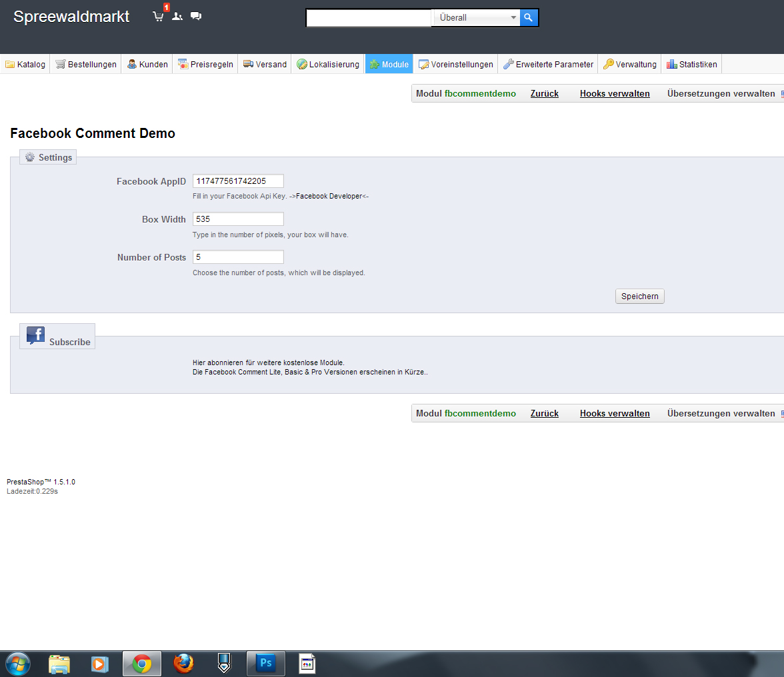Image resolution: width=784 pixels, height=677 pixels.
Task: Click the Preisregeln icon
Action: (x=183, y=64)
